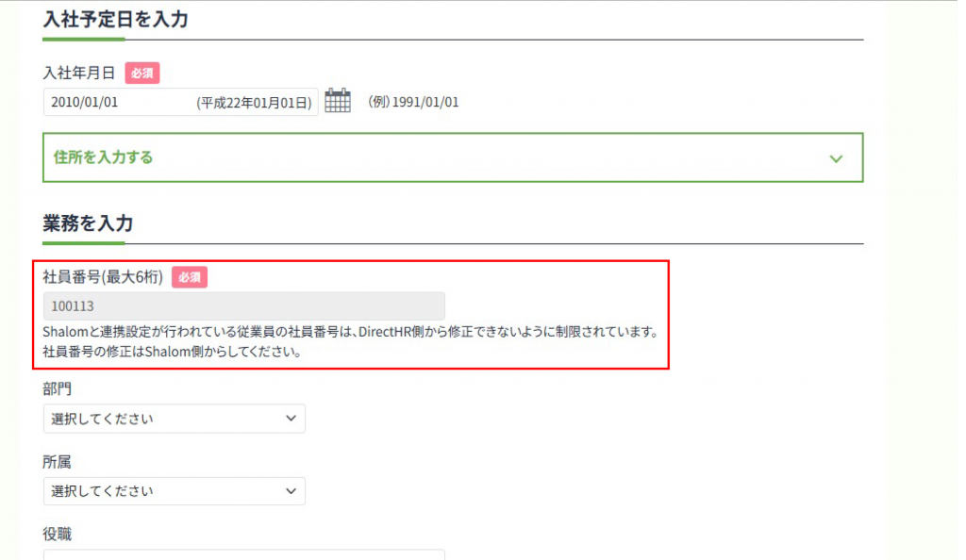Click the 社員番号の修正はShalom側から text line
The width and height of the screenshot is (966, 560).
172,352
